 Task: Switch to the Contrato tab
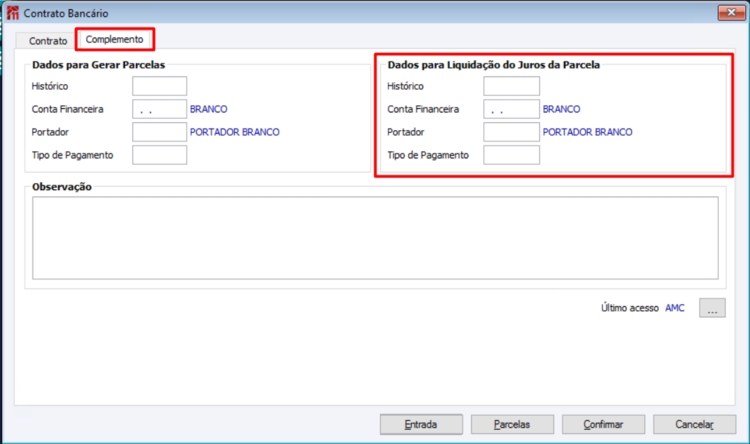click(x=48, y=41)
